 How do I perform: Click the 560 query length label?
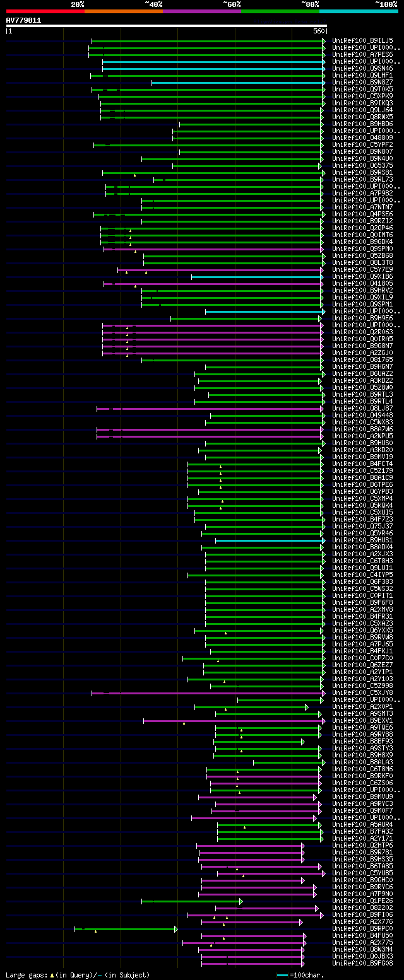click(318, 31)
